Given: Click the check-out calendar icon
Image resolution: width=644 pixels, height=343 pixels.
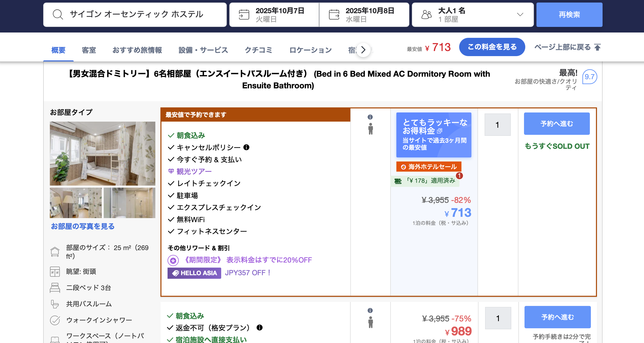Looking at the screenshot, I should point(334,14).
